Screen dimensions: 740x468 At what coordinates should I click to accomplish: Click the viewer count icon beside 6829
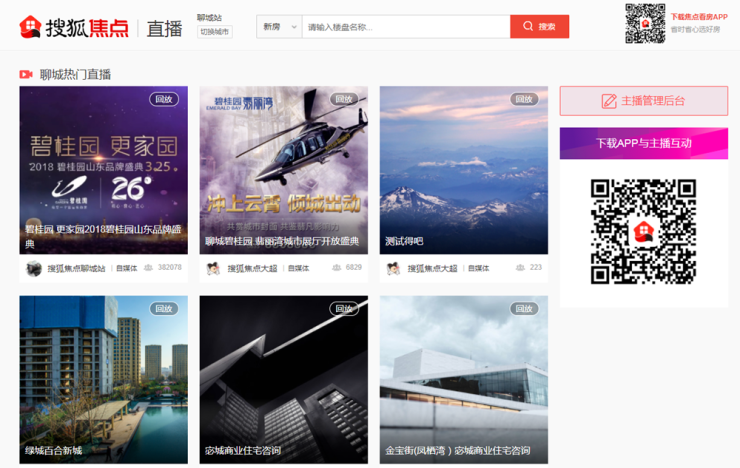[336, 267]
